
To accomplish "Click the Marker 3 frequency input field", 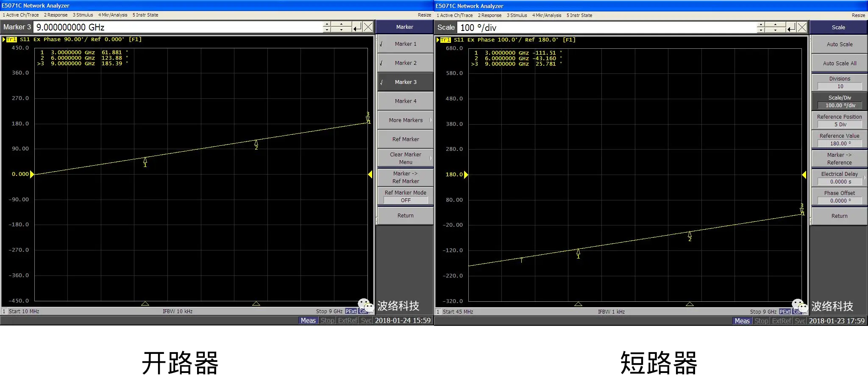I will click(x=178, y=27).
